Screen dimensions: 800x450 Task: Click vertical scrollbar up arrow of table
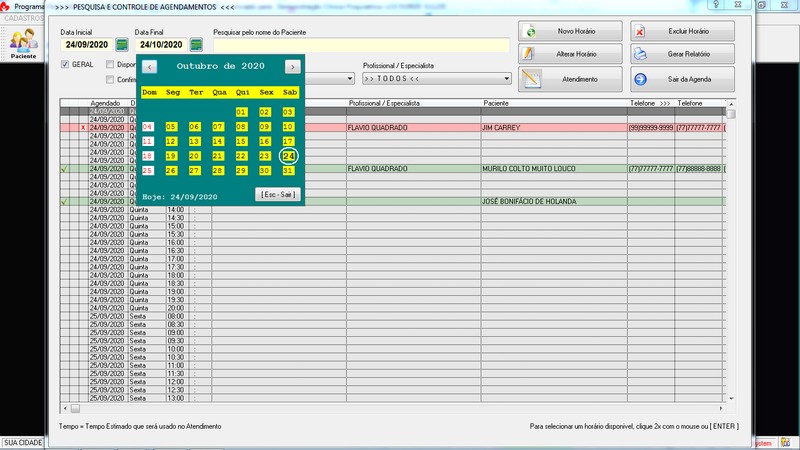731,104
